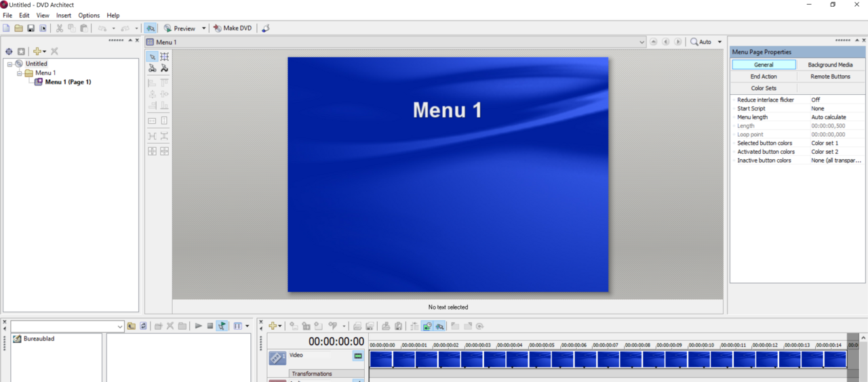Screen dimensions: 868x382
Task: Click the New project icon
Action: point(7,28)
